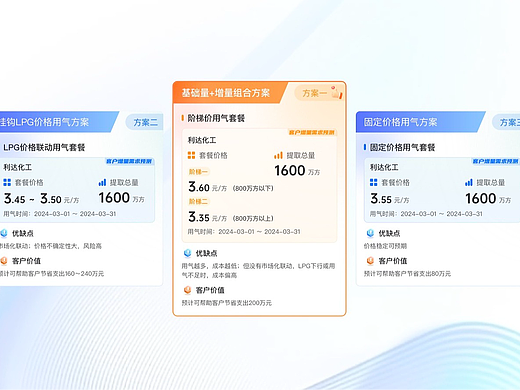Click 预计可帮助客户节省支出200万元 text

pos(227,303)
